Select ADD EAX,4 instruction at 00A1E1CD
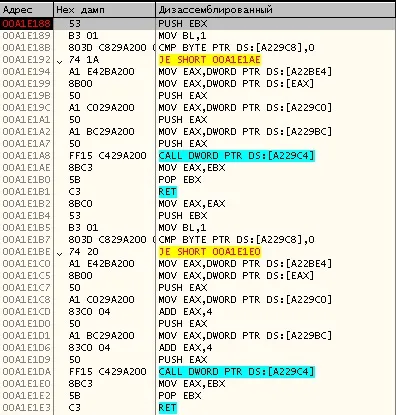 pos(185,312)
